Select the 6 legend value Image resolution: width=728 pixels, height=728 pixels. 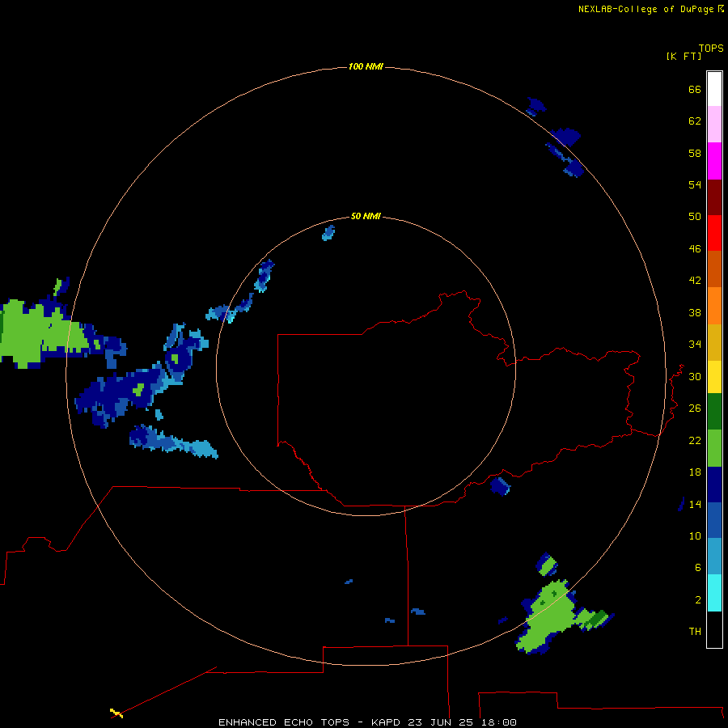[698, 567]
